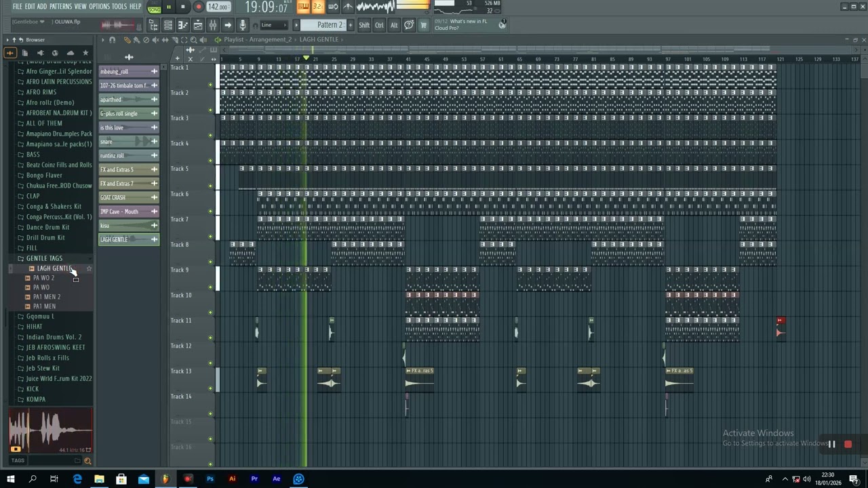Viewport: 868px width, 488px height.
Task: Open After Effects from the Windows taskbar
Action: [x=276, y=479]
